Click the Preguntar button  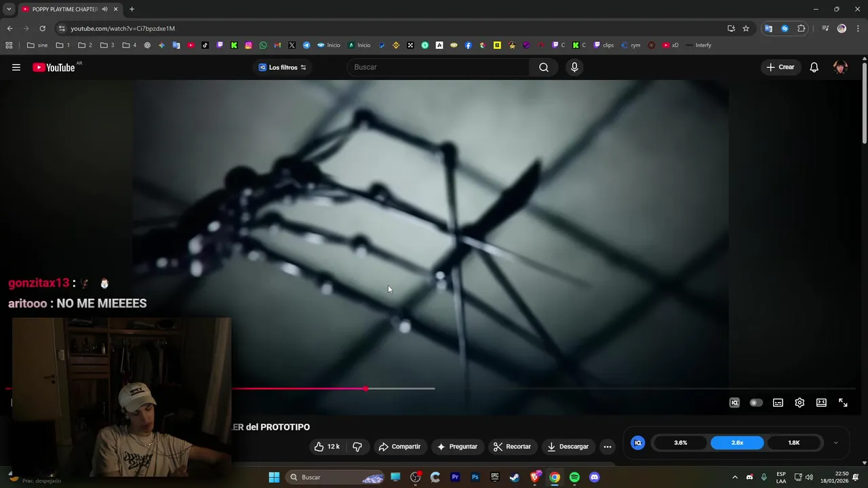point(457,447)
